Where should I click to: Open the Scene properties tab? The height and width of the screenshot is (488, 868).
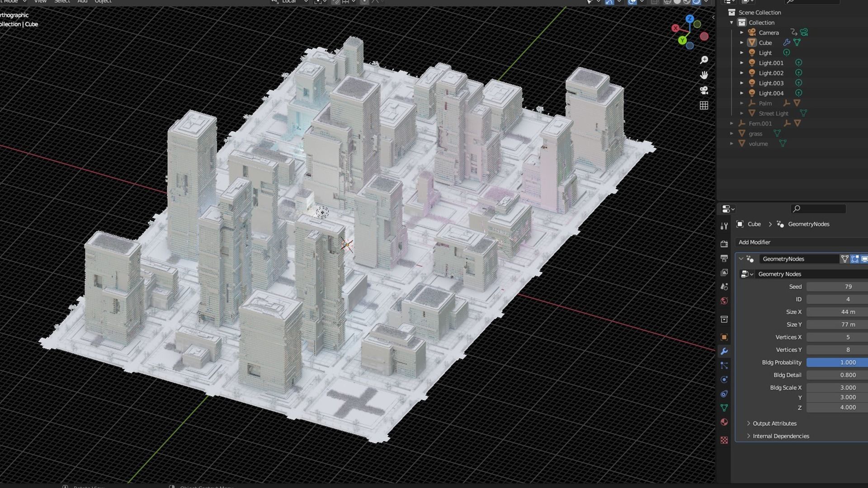coord(724,286)
